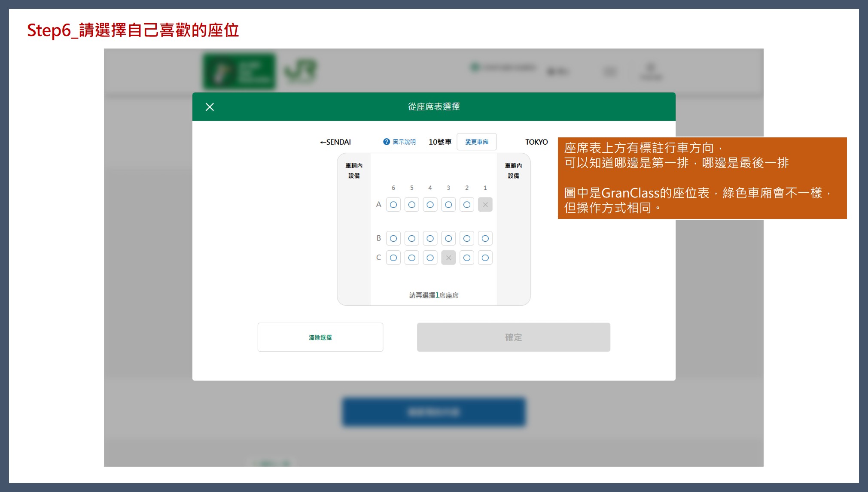The width and height of the screenshot is (868, 492).
Task: Close the seat selection dialog with X
Action: tap(210, 107)
